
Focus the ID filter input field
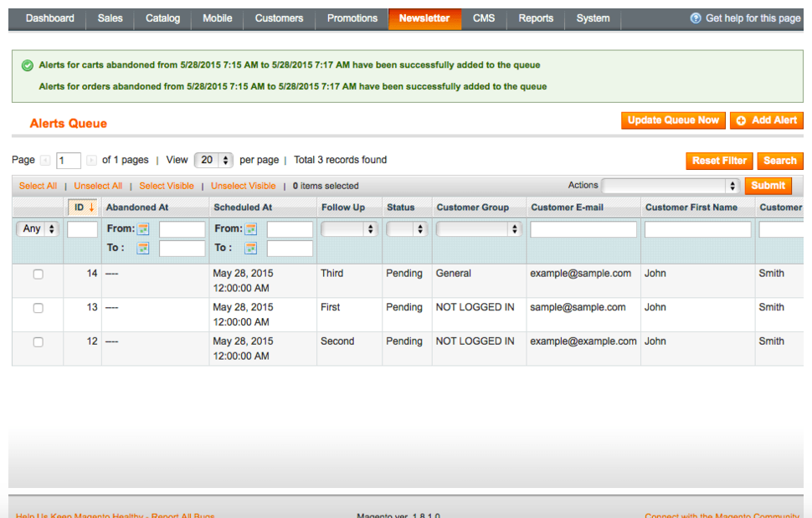click(x=82, y=229)
